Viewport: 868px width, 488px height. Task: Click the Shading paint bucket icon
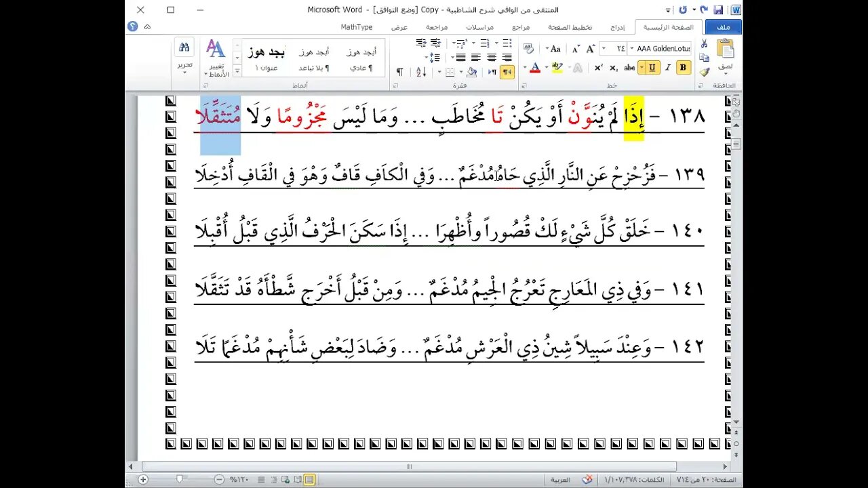pyautogui.click(x=471, y=72)
